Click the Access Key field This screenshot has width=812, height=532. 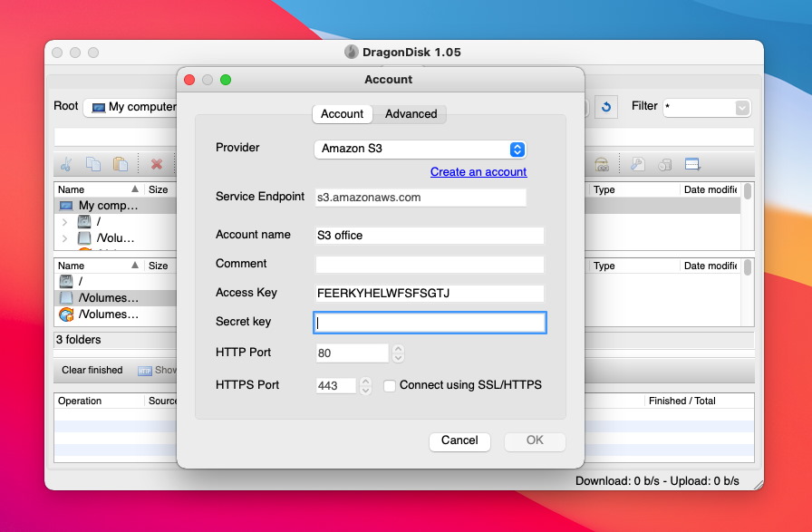[x=430, y=294]
